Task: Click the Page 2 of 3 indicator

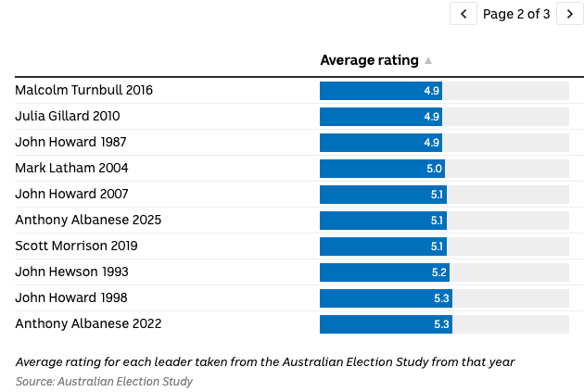Action: coord(516,14)
